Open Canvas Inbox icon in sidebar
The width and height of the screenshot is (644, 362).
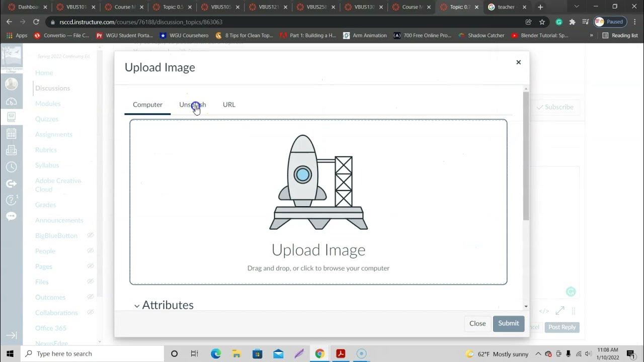coord(11,150)
